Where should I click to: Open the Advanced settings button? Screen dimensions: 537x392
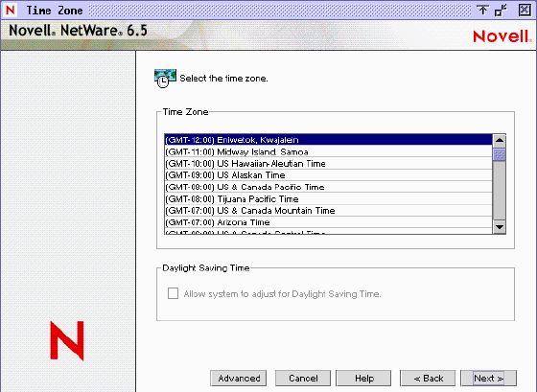click(x=239, y=379)
